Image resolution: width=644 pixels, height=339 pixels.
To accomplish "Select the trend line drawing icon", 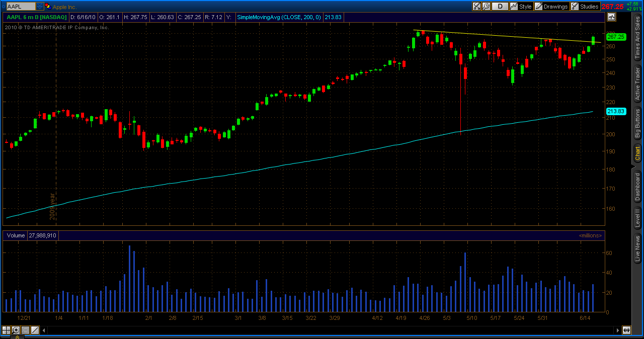I will pos(35,330).
